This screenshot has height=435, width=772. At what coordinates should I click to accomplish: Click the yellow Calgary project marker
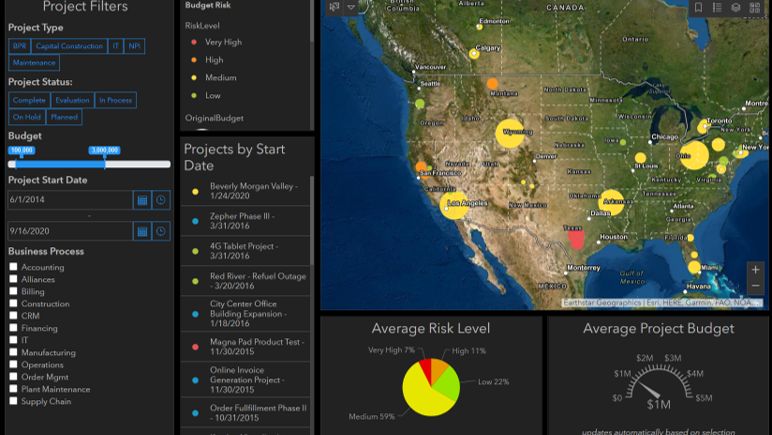click(474, 53)
